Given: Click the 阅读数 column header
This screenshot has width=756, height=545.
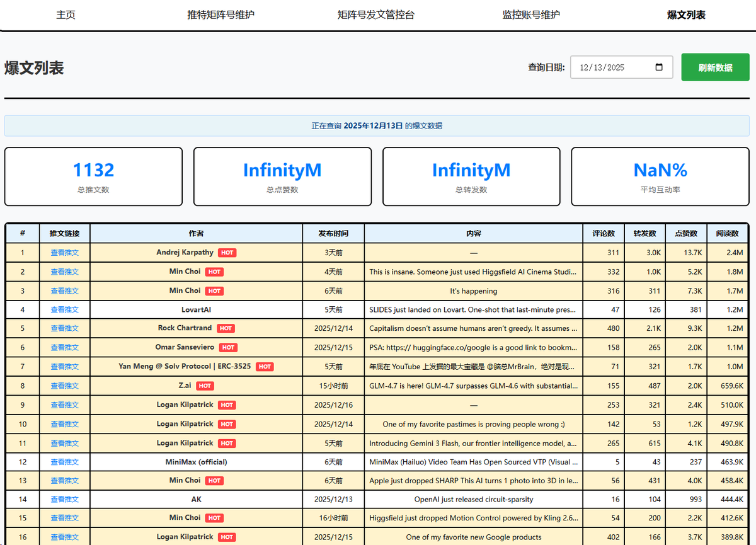Looking at the screenshot, I should pos(727,233).
